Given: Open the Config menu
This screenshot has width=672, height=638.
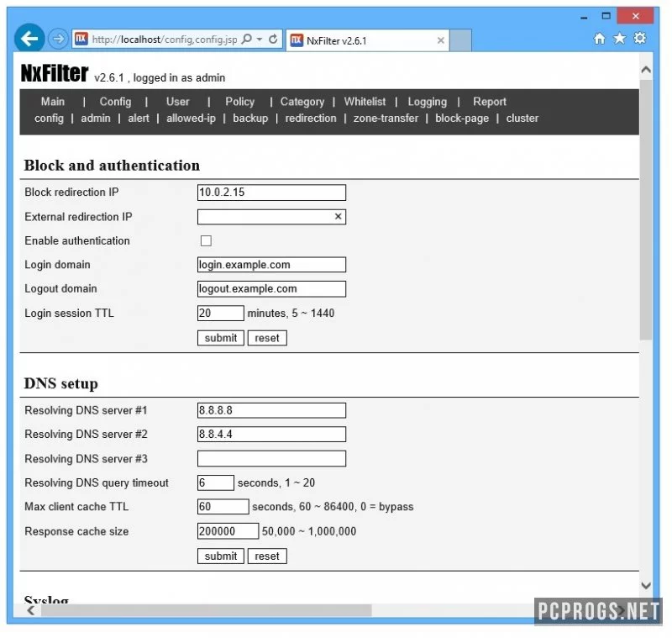Looking at the screenshot, I should 115,102.
